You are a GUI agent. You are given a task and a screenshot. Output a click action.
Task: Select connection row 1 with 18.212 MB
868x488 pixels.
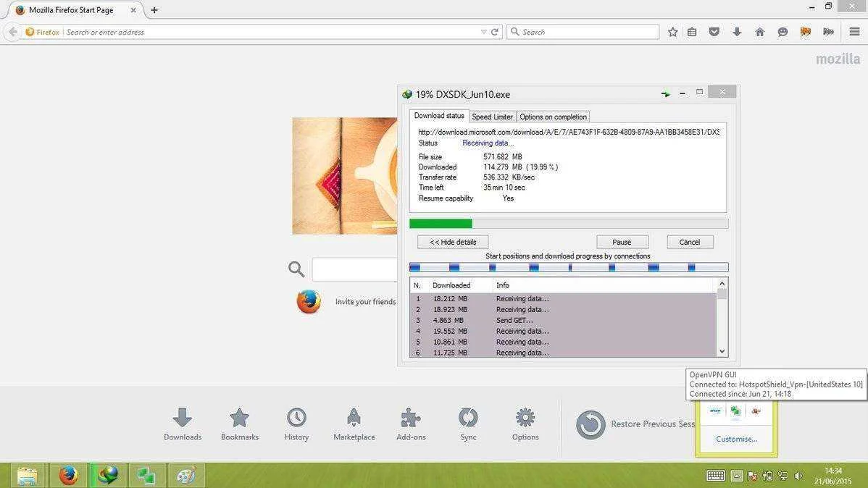click(563, 299)
